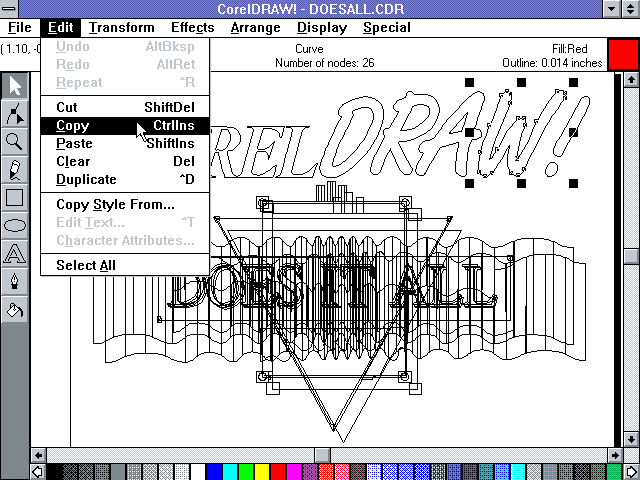
Task: Pick the solid magenta palette swatch
Action: [293, 472]
